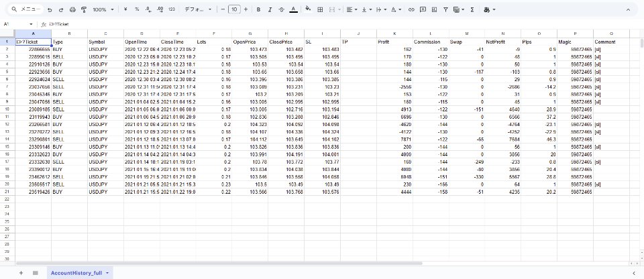
Task: Click the horizontal scrollbar
Action: [x=219, y=263]
